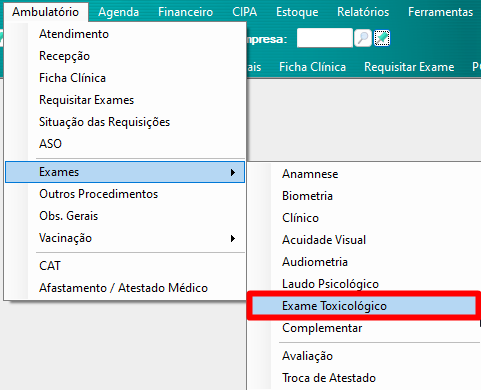The width and height of the screenshot is (481, 390).
Task: Click the Ficha Clínica toolbar button
Action: click(313, 67)
